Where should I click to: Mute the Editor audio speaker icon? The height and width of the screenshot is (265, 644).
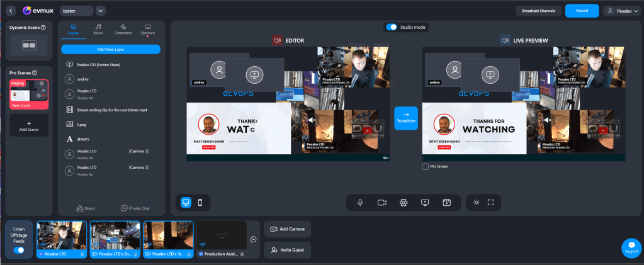(277, 40)
